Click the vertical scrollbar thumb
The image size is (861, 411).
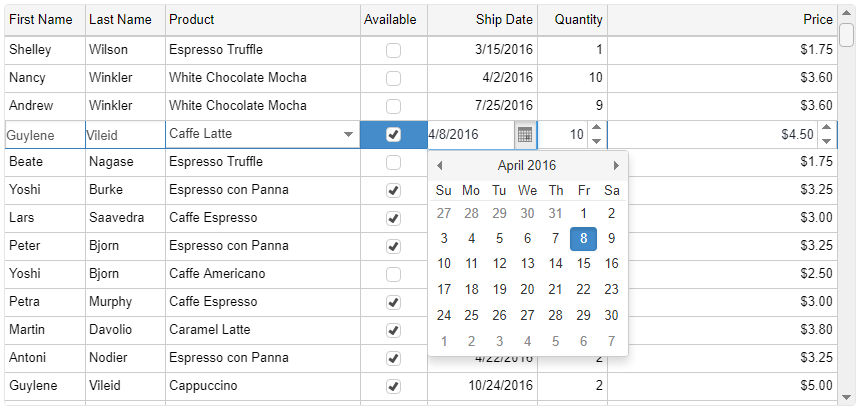coord(846,35)
